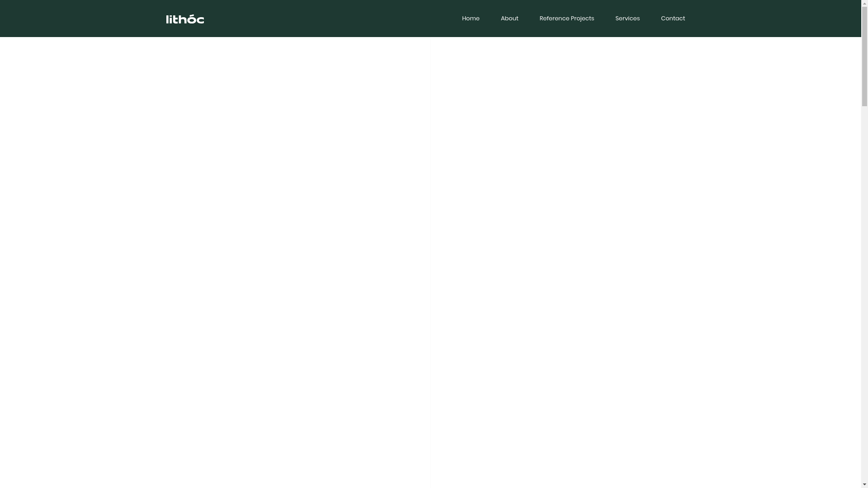Open the Contact page link
This screenshot has height=488, width=868.
673,19
